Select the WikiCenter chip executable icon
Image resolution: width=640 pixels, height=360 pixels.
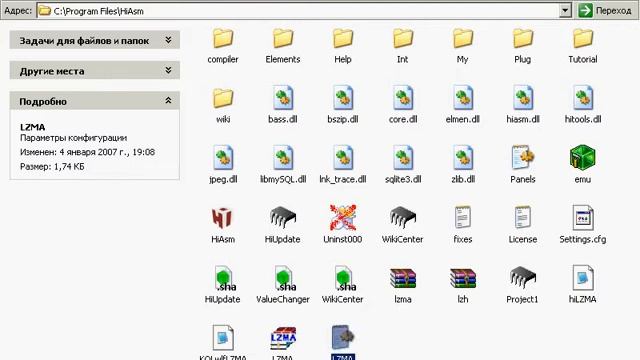pos(402,218)
